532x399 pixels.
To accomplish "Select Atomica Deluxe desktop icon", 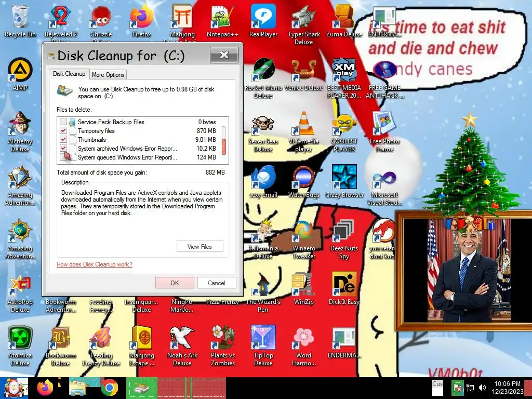I will (20, 345).
